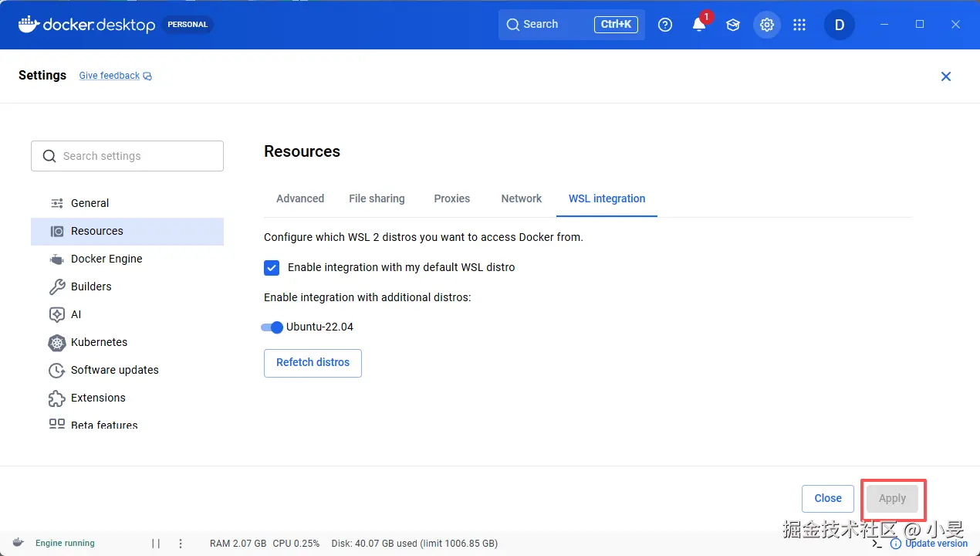
Task: Open the notifications bell icon
Action: [699, 25]
